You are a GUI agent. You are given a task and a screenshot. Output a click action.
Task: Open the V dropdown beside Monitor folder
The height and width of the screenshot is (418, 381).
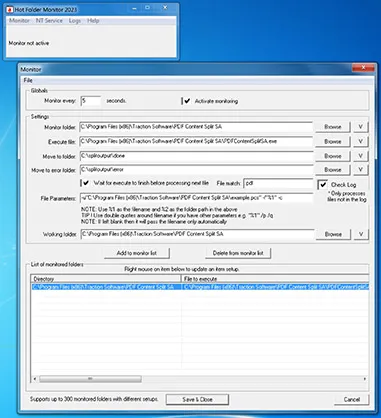[360, 127]
